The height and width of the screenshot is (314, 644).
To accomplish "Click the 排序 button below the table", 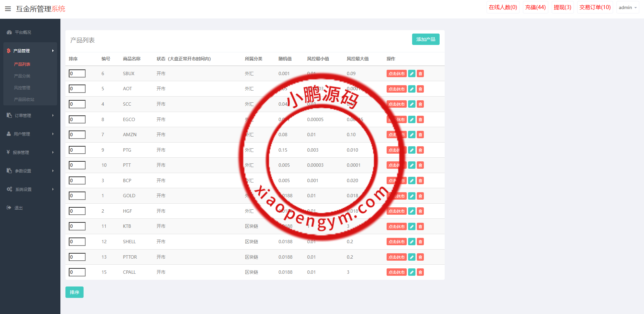I will tap(74, 292).
